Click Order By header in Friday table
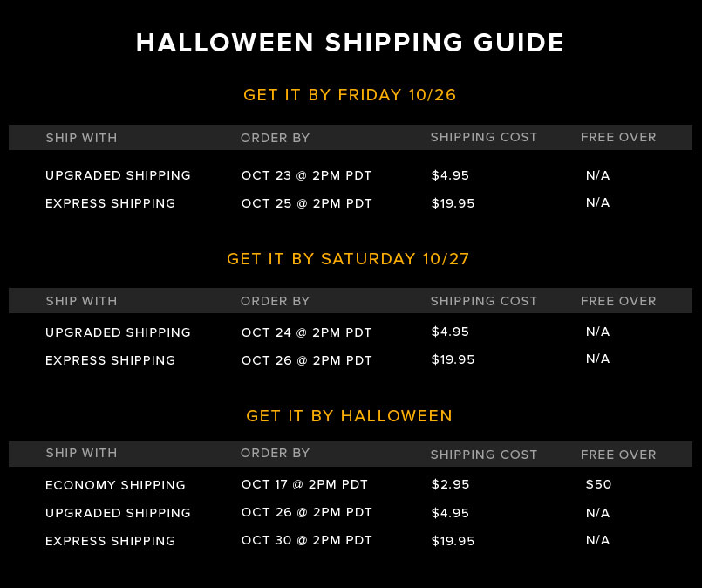Image resolution: width=702 pixels, height=588 pixels. [275, 138]
